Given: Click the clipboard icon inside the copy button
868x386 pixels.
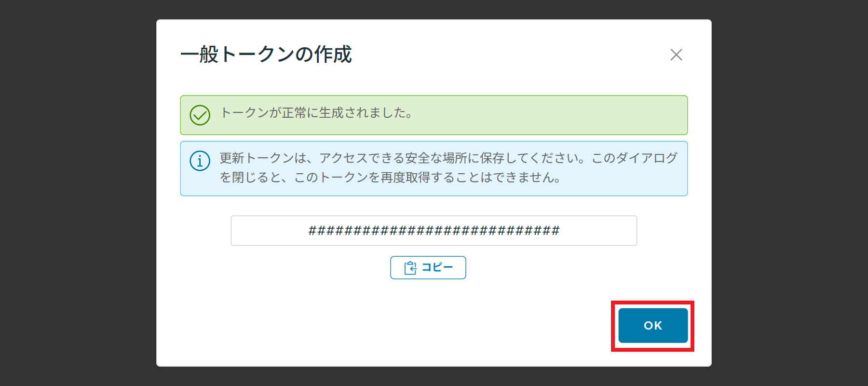Looking at the screenshot, I should (x=410, y=268).
